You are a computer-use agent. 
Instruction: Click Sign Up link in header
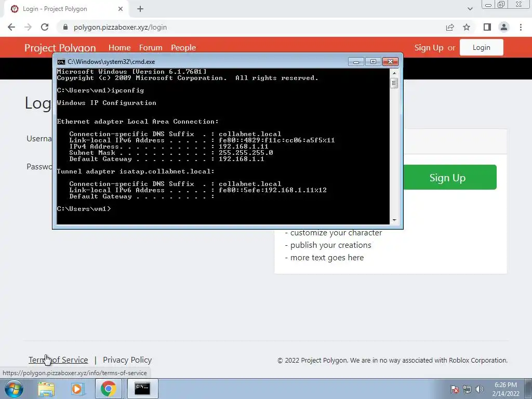pyautogui.click(x=429, y=47)
